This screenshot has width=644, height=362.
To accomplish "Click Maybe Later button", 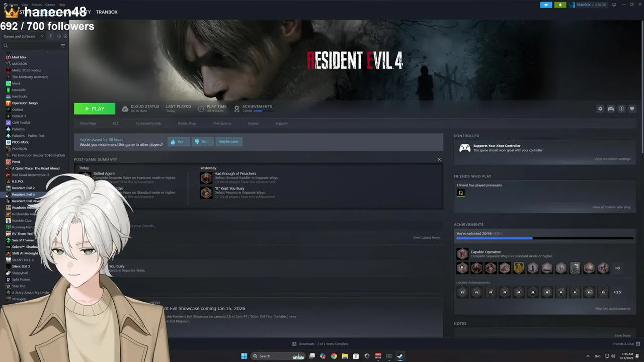I will (x=228, y=142).
